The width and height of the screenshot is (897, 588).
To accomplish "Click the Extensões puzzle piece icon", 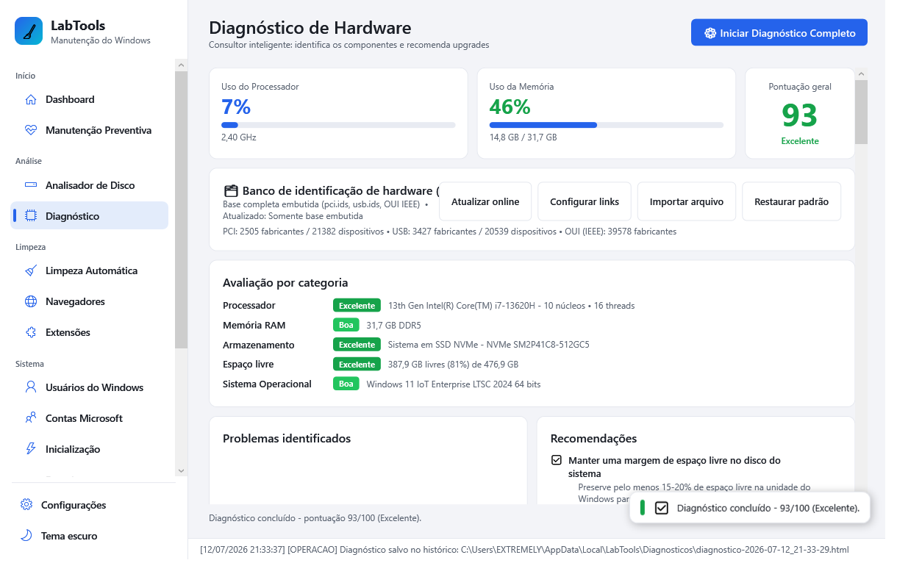I will click(x=31, y=332).
